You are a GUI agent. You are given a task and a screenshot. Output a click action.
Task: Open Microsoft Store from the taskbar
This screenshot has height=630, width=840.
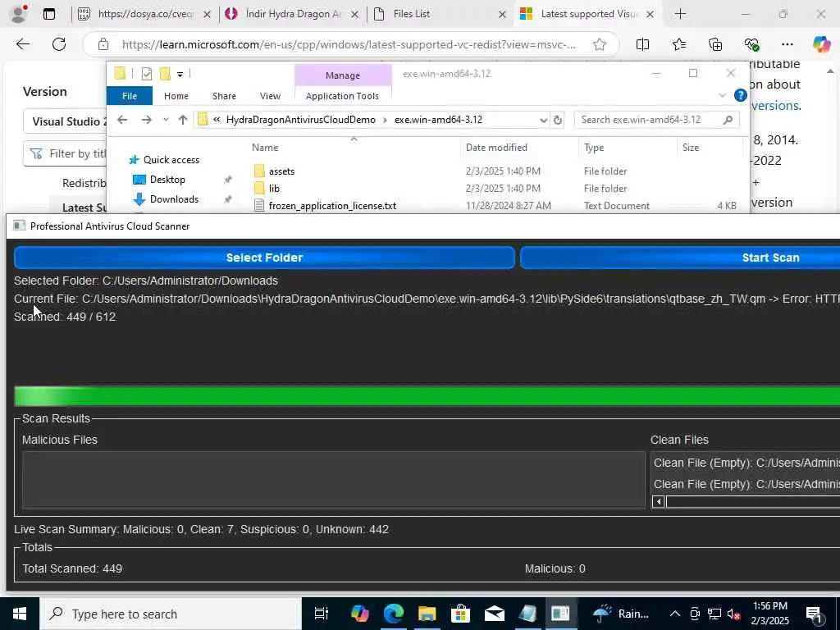click(460, 614)
